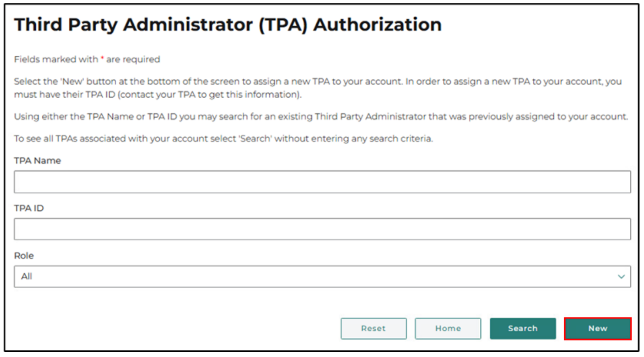This screenshot has height=357, width=644.
Task: Click the green Search button
Action: [x=522, y=328]
